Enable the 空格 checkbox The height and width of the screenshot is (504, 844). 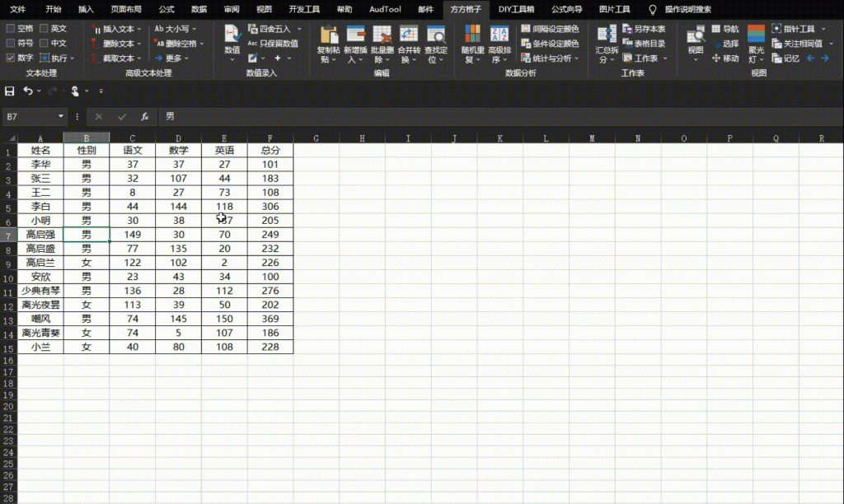(11, 29)
